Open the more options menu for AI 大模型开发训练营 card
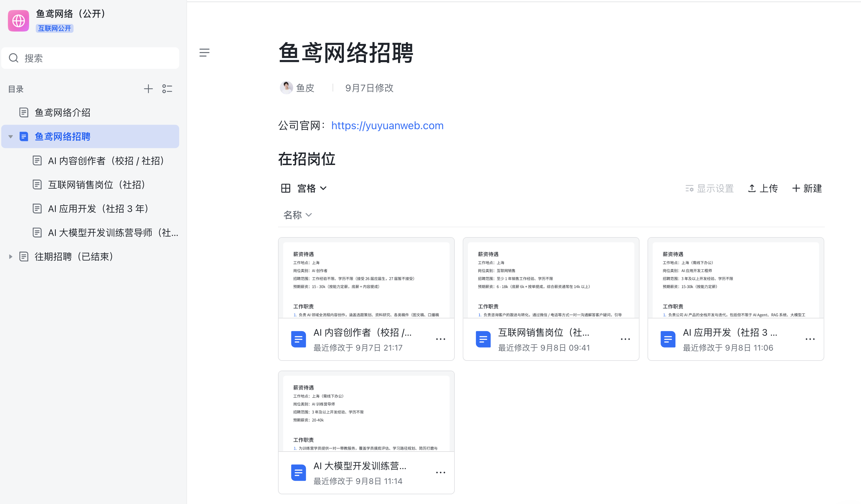 441,472
